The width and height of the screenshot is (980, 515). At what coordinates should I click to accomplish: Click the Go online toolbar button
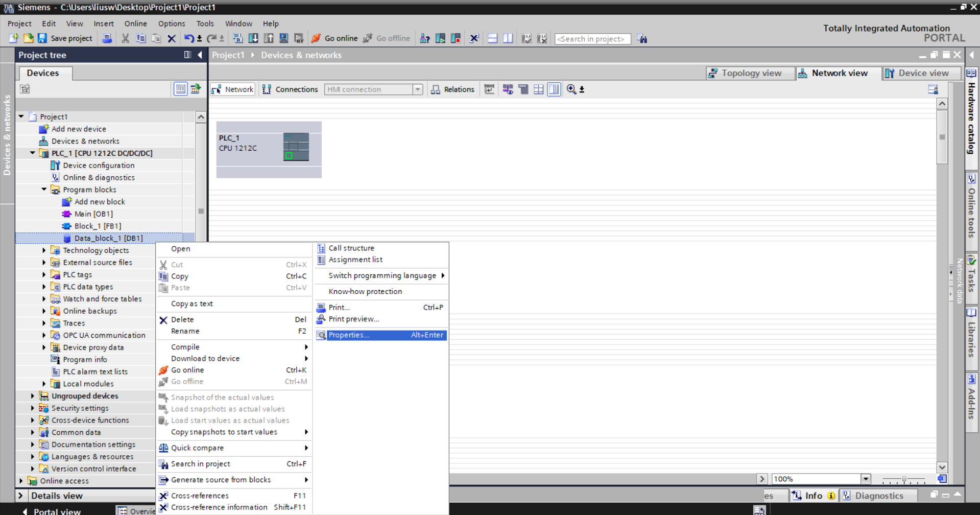(x=334, y=38)
